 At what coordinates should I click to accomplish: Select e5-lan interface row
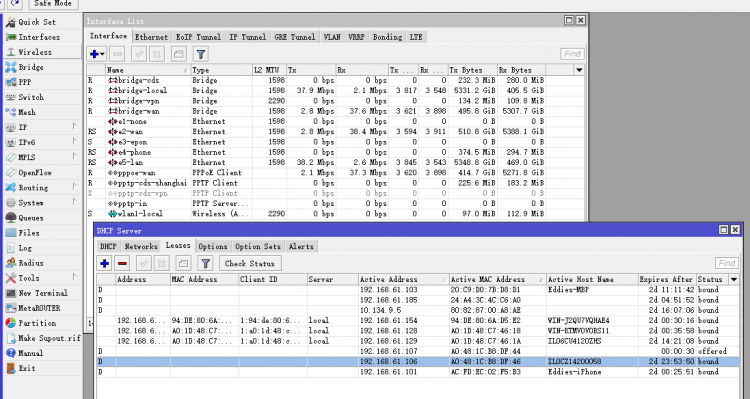[x=335, y=162]
